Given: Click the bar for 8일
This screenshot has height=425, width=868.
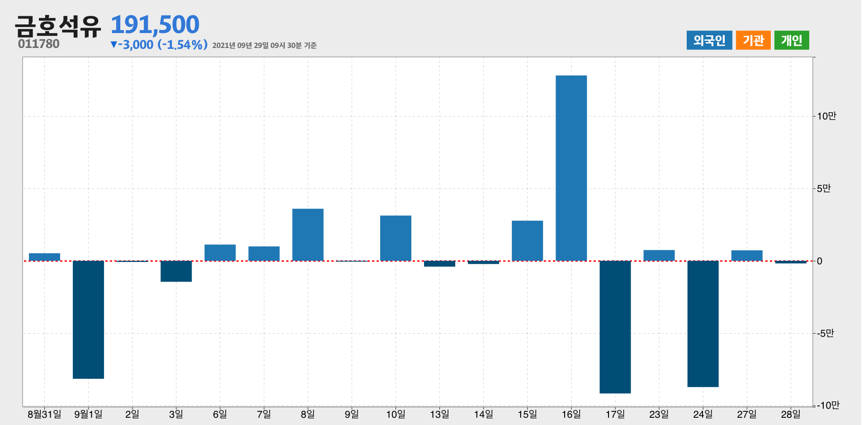Looking at the screenshot, I should tap(308, 235).
